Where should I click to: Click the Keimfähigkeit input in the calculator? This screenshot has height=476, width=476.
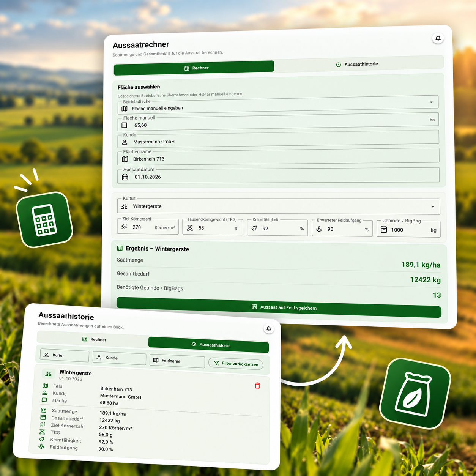click(277, 228)
